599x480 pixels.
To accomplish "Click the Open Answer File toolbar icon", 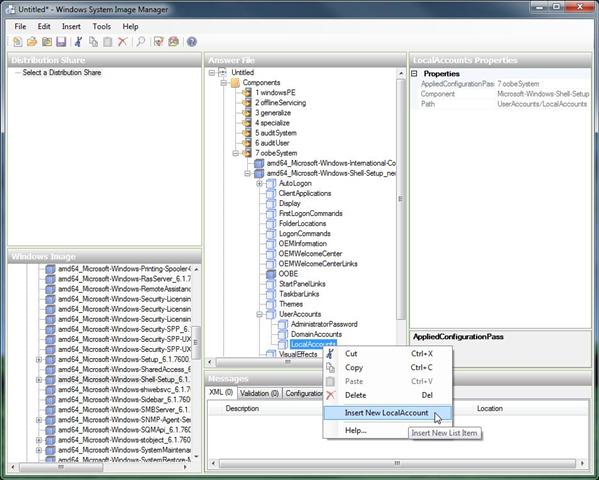I will tap(32, 42).
